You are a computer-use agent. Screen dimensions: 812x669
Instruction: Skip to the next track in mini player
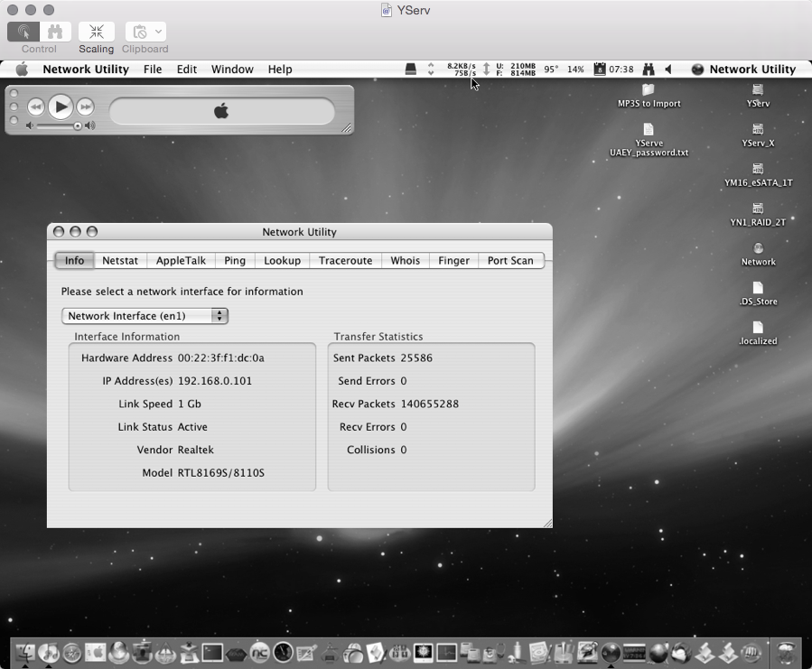[x=86, y=107]
